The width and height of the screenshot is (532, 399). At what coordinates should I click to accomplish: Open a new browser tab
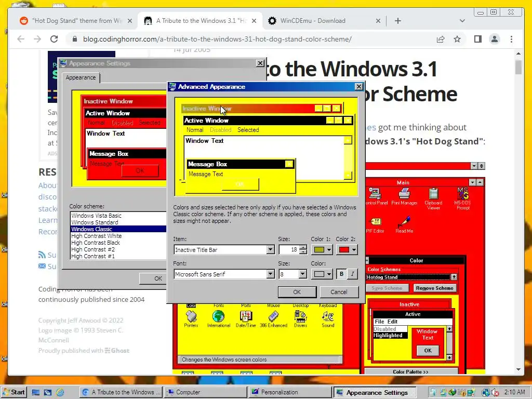coord(398,21)
